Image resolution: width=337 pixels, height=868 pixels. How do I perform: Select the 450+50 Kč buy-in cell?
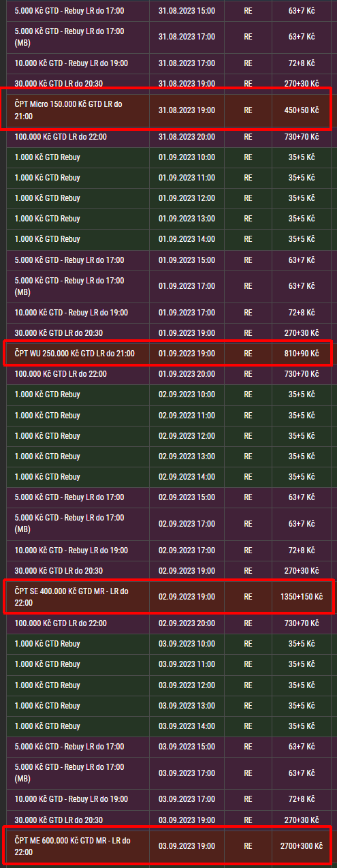[x=302, y=110]
